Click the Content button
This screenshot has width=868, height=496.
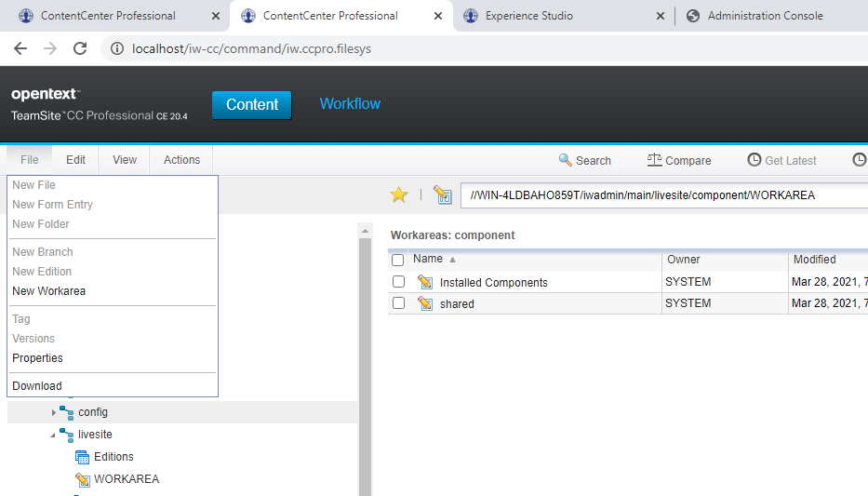252,104
